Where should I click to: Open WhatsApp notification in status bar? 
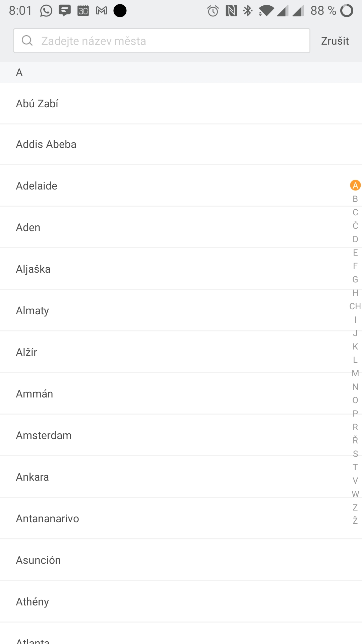(46, 11)
